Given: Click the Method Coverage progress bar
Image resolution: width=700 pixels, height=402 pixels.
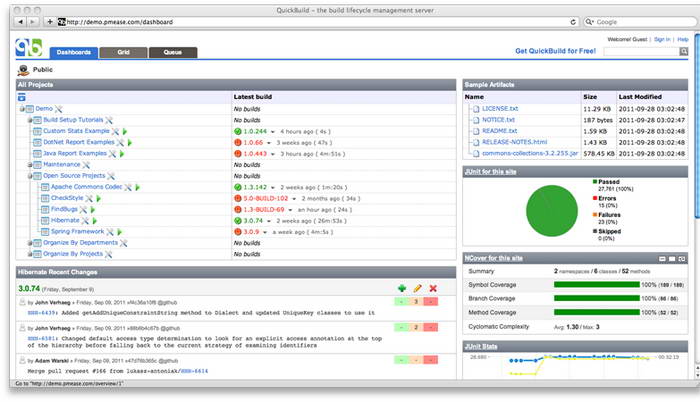Looking at the screenshot, I should 596,312.
